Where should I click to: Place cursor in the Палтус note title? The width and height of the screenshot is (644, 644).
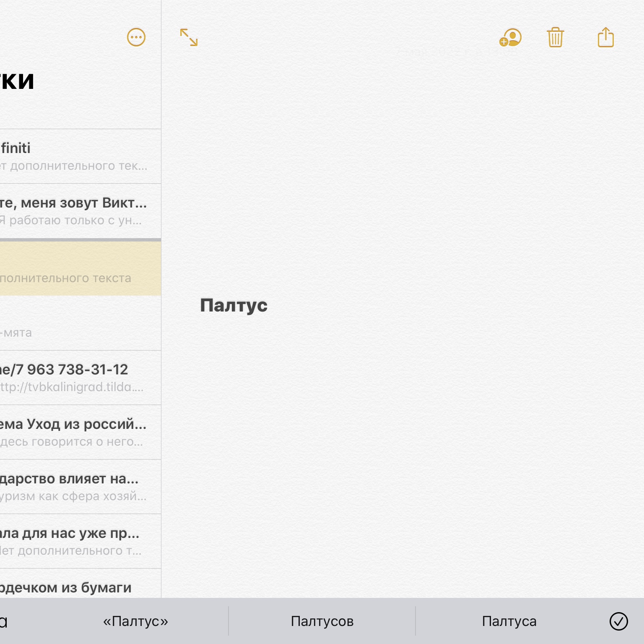[x=234, y=305]
